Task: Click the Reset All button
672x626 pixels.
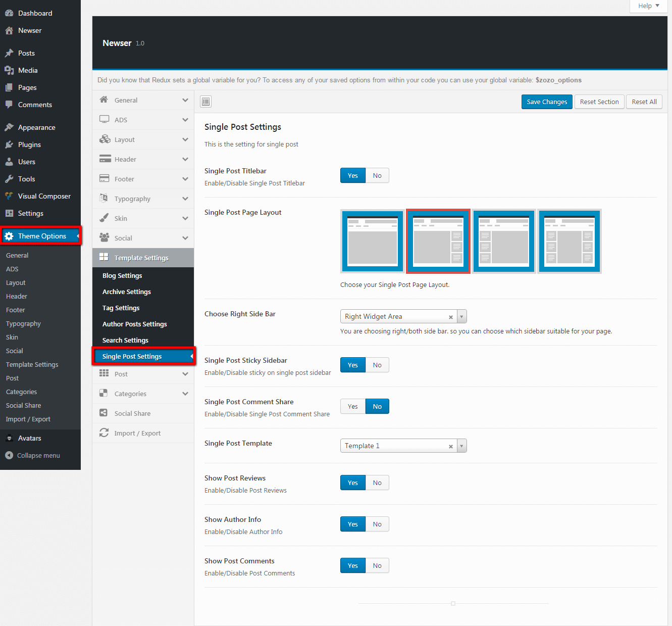Action: (x=644, y=102)
